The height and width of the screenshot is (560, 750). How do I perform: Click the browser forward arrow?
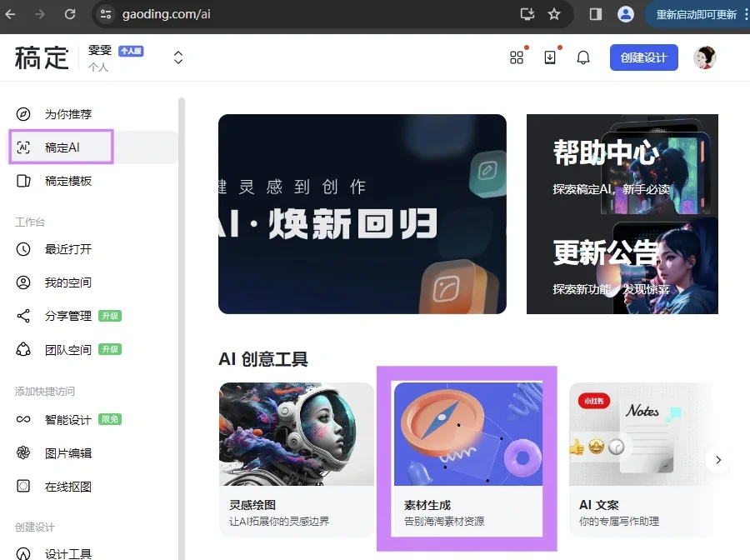[40, 14]
